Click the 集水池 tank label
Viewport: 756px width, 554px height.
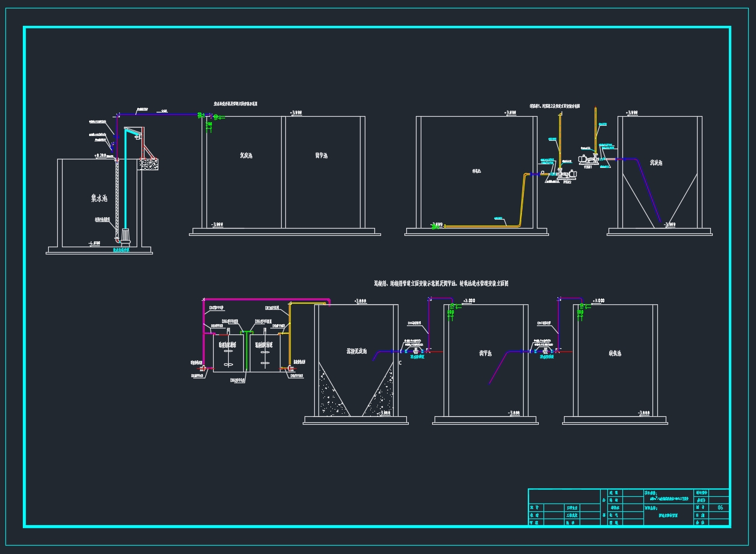(x=99, y=198)
